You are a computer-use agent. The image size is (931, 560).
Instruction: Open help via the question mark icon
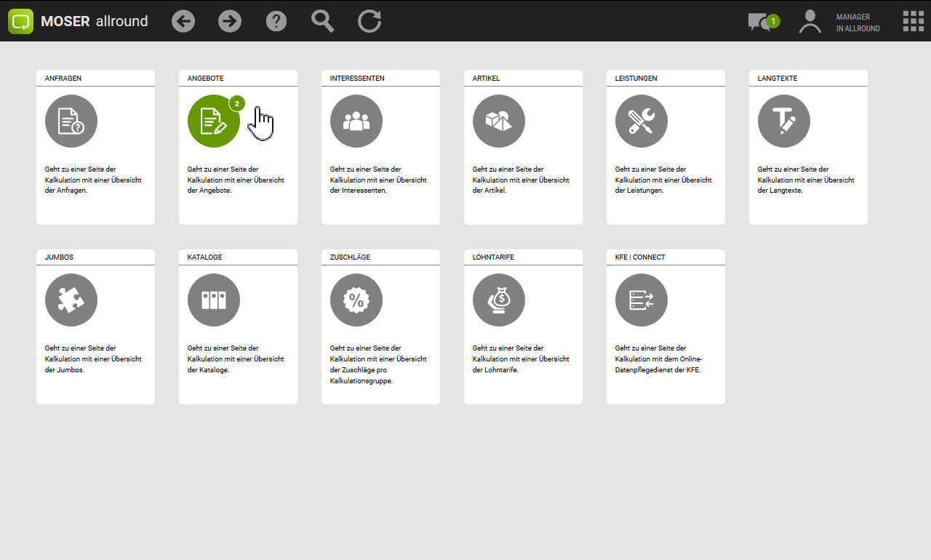point(276,21)
